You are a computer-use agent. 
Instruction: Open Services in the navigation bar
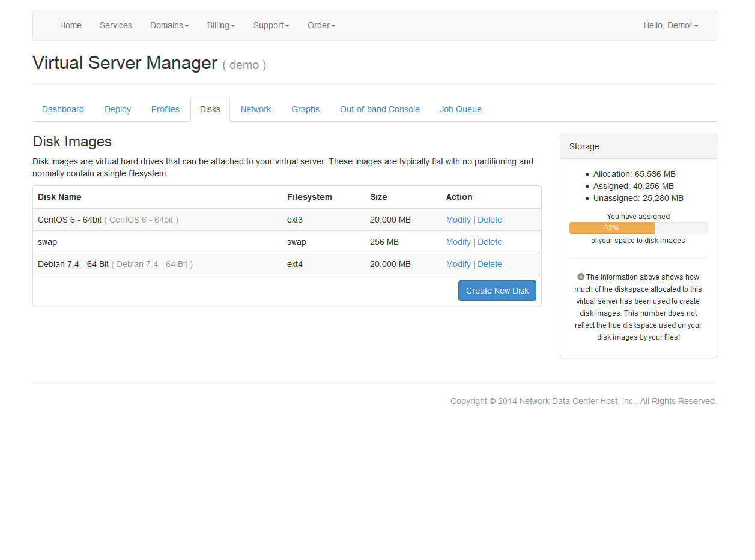click(116, 25)
